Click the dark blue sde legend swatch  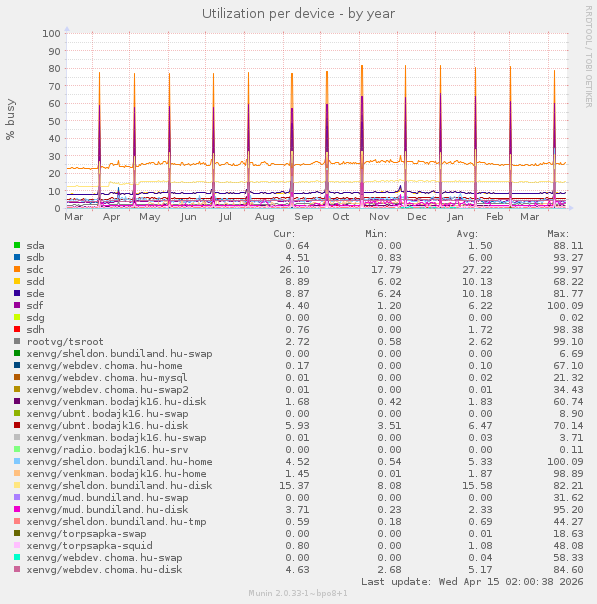pyautogui.click(x=17, y=293)
